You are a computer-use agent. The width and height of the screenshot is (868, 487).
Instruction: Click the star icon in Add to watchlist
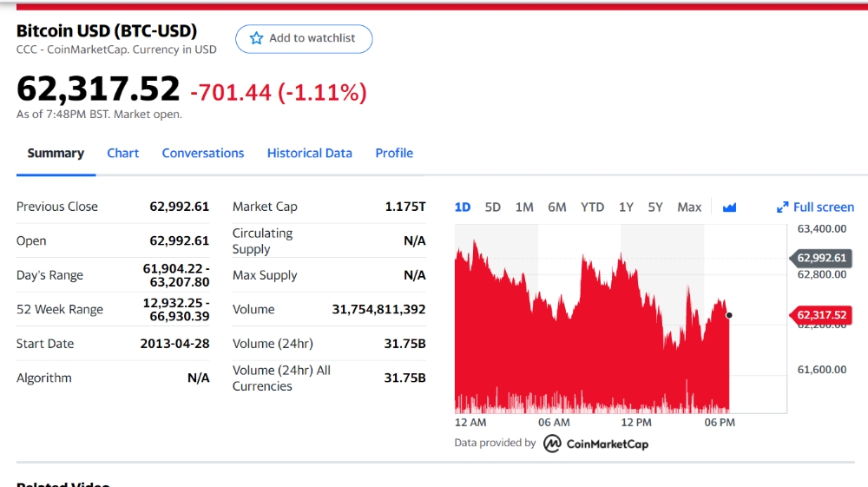coord(256,38)
